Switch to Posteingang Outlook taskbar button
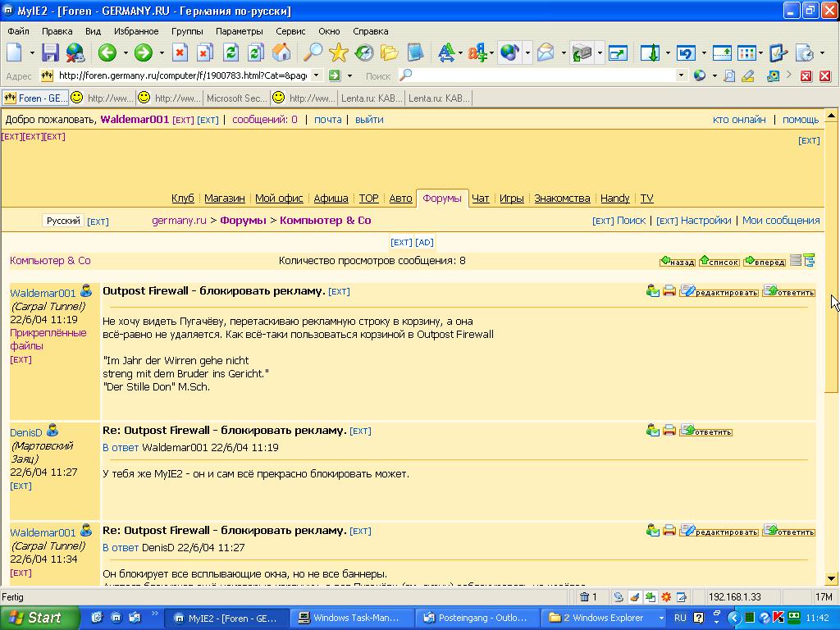 pos(477,618)
